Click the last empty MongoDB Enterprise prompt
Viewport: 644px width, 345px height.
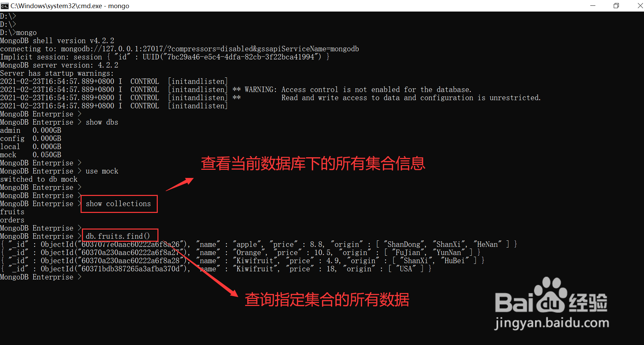(41, 277)
